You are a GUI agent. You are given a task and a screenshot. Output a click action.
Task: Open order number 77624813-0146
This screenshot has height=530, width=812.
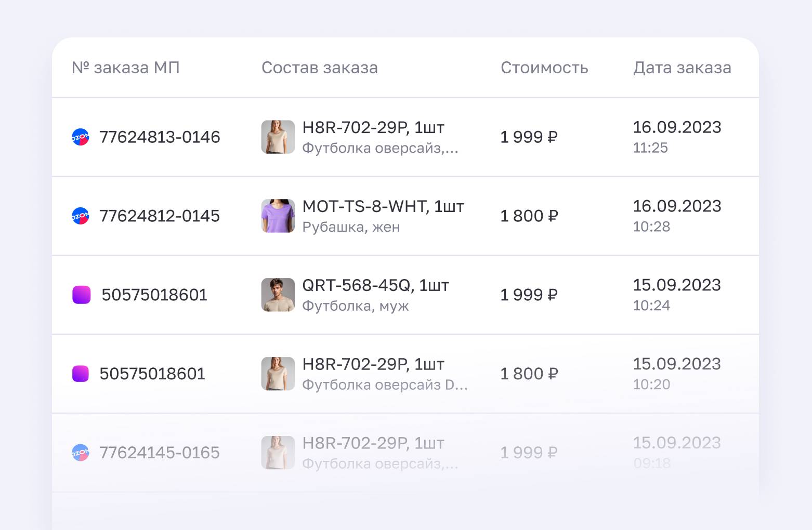pyautogui.click(x=160, y=137)
